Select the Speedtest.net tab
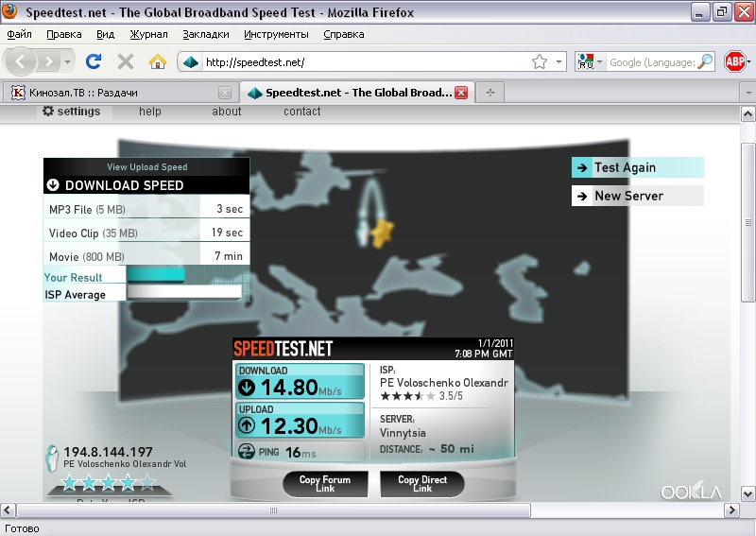Image resolution: width=756 pixels, height=536 pixels. [x=357, y=92]
